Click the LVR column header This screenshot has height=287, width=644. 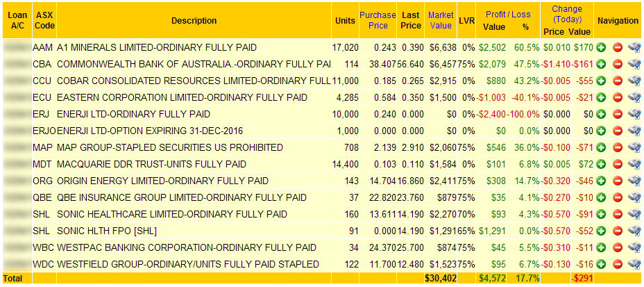point(466,21)
